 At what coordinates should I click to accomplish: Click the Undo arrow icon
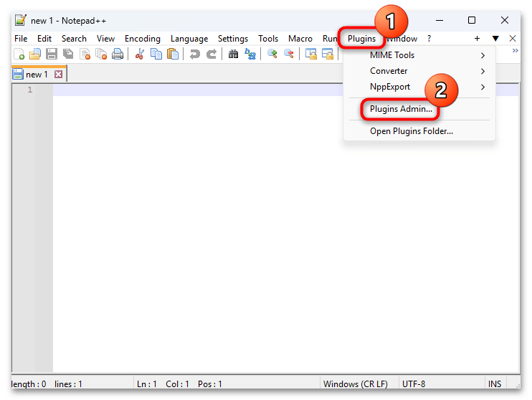195,54
